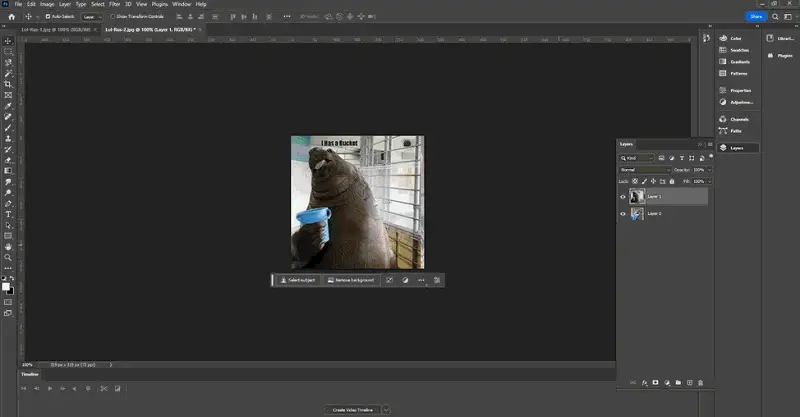Viewport: 800px width, 417px height.
Task: Add a layer mask from Layers panel footer
Action: [656, 382]
